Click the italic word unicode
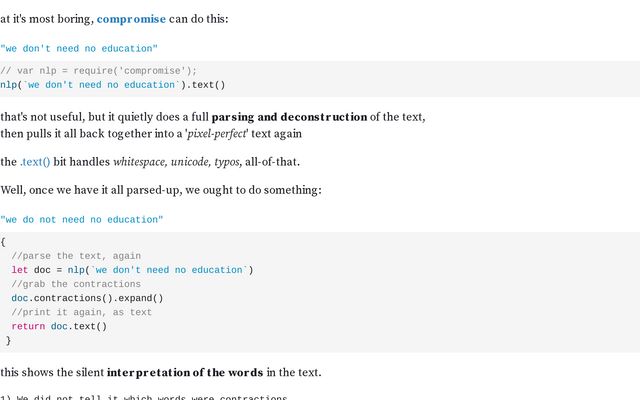The height and width of the screenshot is (400, 640). coord(189,162)
